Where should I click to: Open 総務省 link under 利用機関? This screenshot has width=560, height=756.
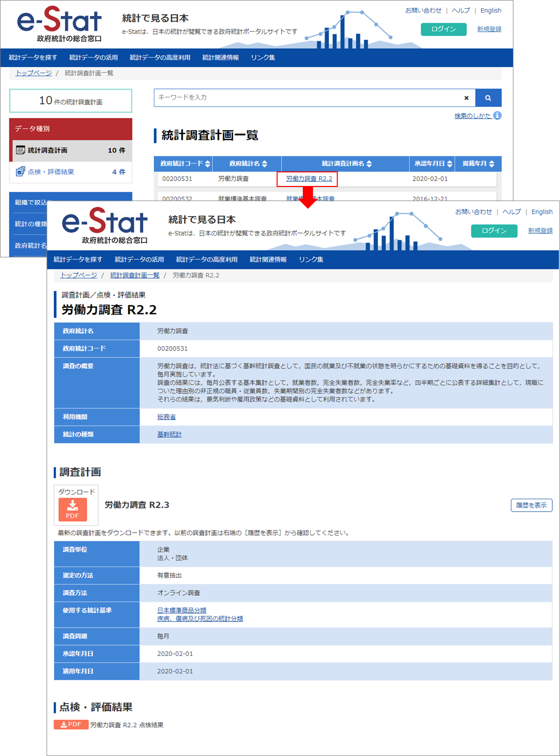click(x=166, y=417)
